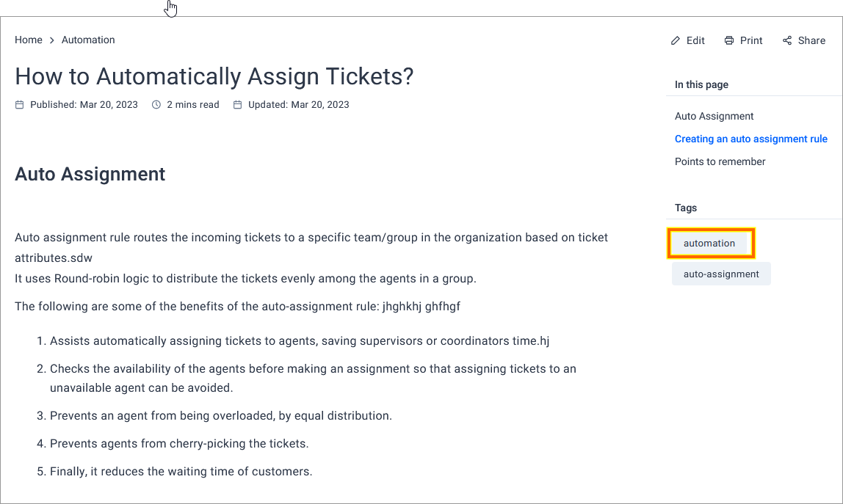Jump to Points to remember section
The height and width of the screenshot is (504, 843).
(x=720, y=161)
